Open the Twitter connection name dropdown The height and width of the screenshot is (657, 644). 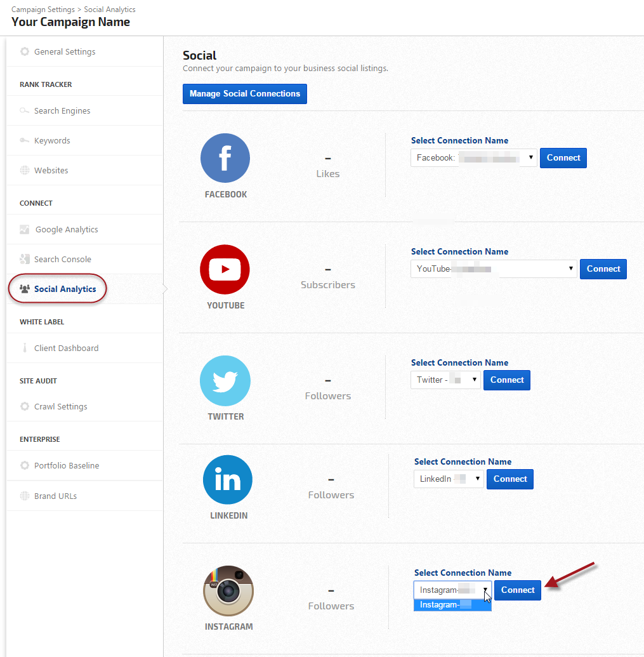click(445, 380)
